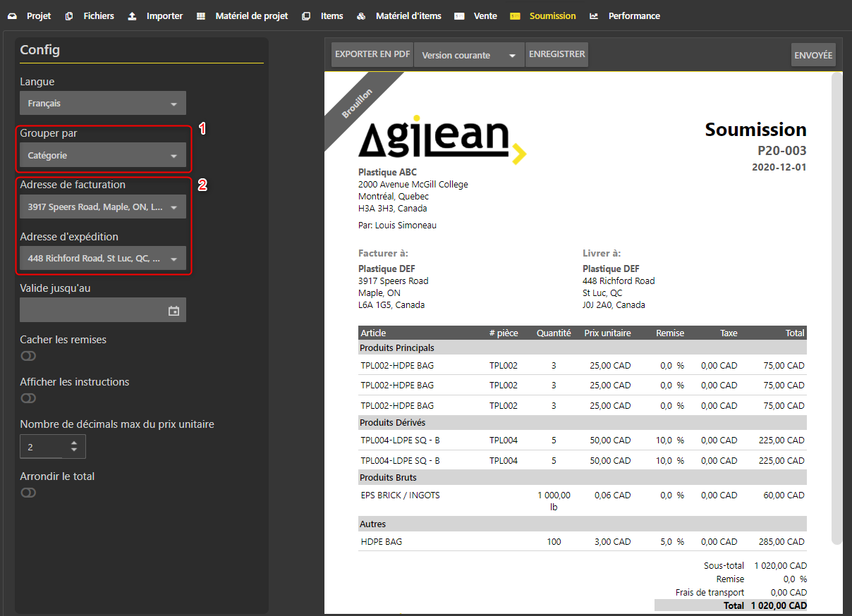
Task: Click the HDPE BAG article in Autres
Action: [381, 542]
